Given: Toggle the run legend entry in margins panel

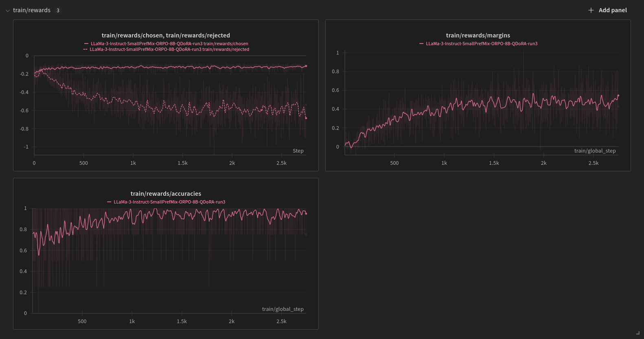Looking at the screenshot, I should [482, 44].
